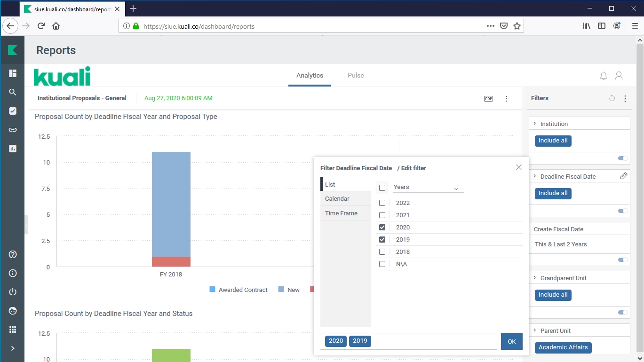Open the reports chart icon in sidebar

click(x=13, y=149)
